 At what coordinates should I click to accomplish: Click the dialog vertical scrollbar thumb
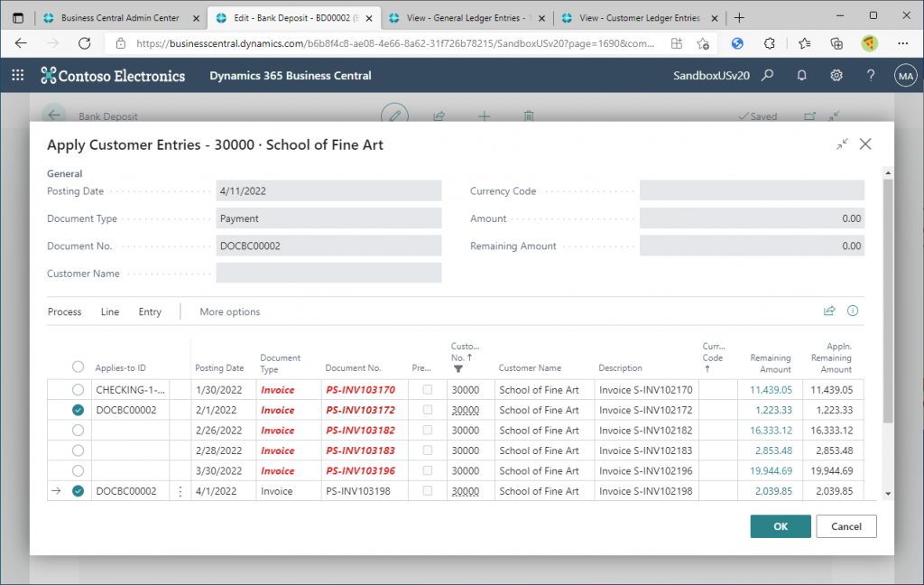(x=888, y=301)
